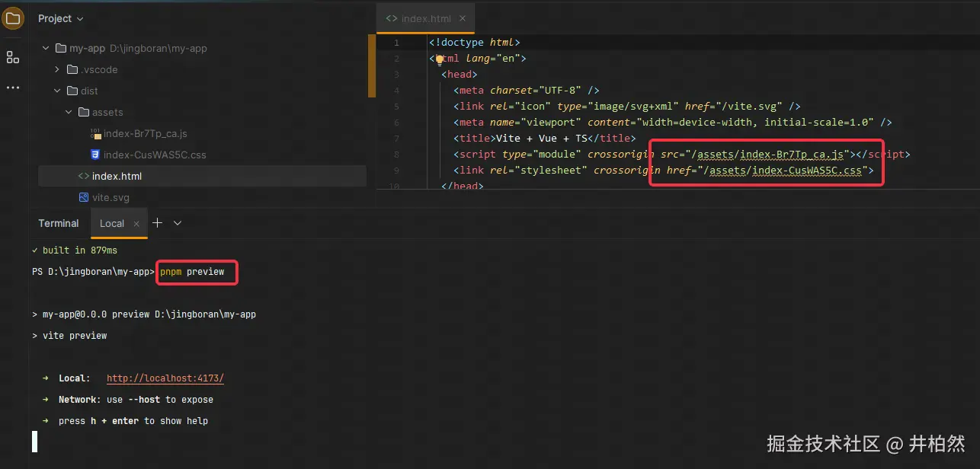Select the dist folder row

pyautogui.click(x=202, y=91)
